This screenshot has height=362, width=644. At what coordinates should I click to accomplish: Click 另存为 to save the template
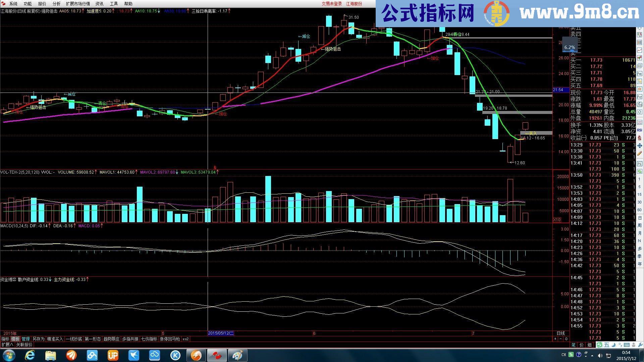coord(38,339)
